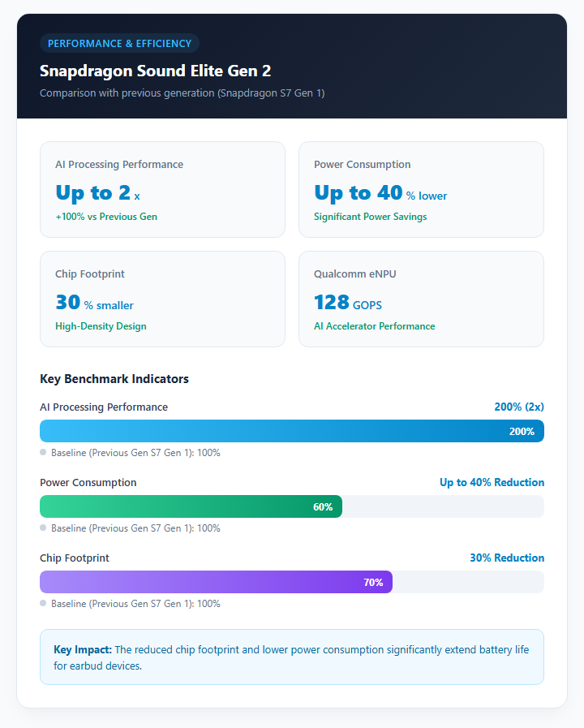Image resolution: width=584 pixels, height=728 pixels.
Task: Click the comparison with previous generation subtitle
Action: point(182,93)
